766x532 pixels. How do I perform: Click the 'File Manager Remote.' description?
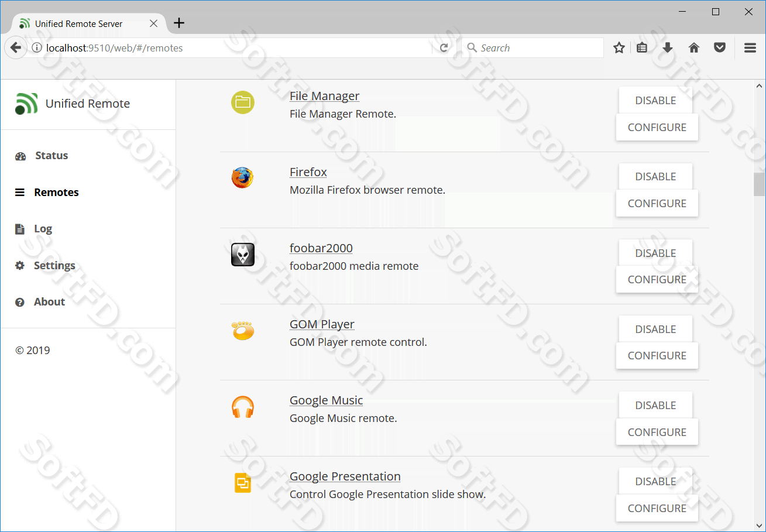pos(343,114)
